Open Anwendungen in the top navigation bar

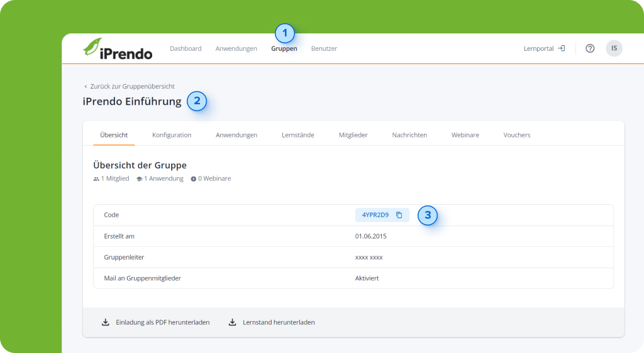236,48
